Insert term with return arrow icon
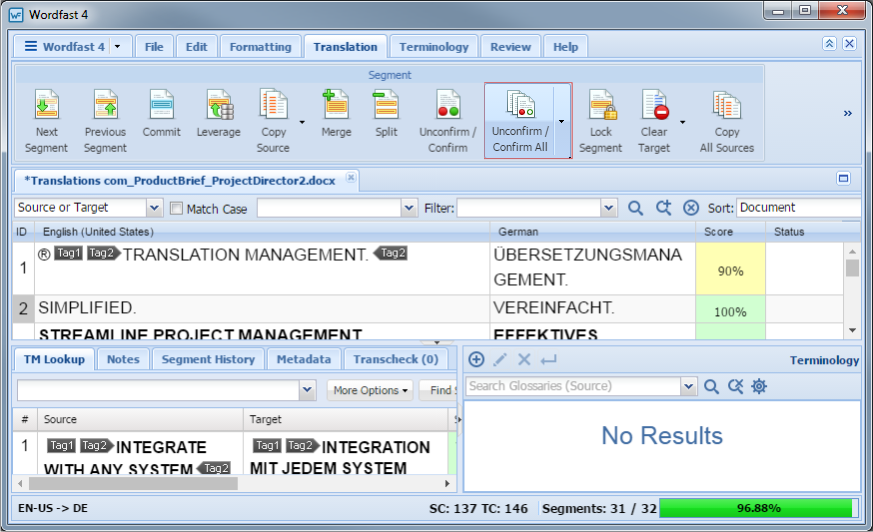 pyautogui.click(x=548, y=360)
